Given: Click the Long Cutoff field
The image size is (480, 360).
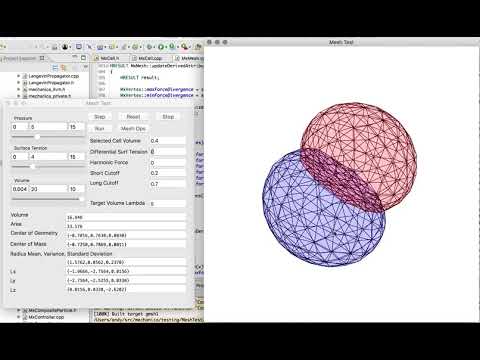Looking at the screenshot, I should (167, 184).
